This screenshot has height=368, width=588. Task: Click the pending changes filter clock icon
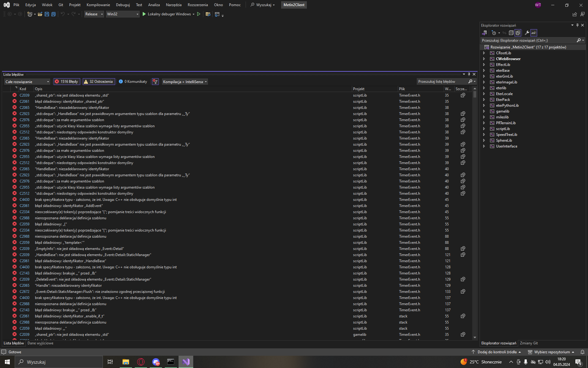click(x=494, y=33)
